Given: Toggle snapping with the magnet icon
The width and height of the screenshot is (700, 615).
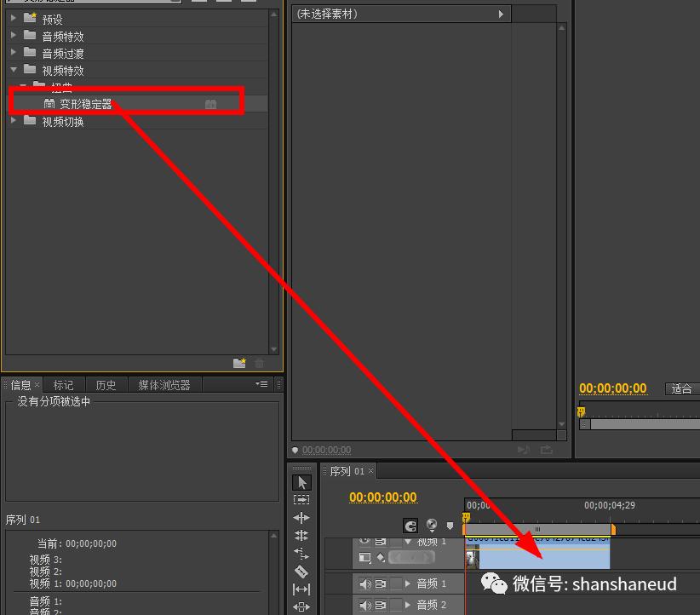Looking at the screenshot, I should pos(411,526).
